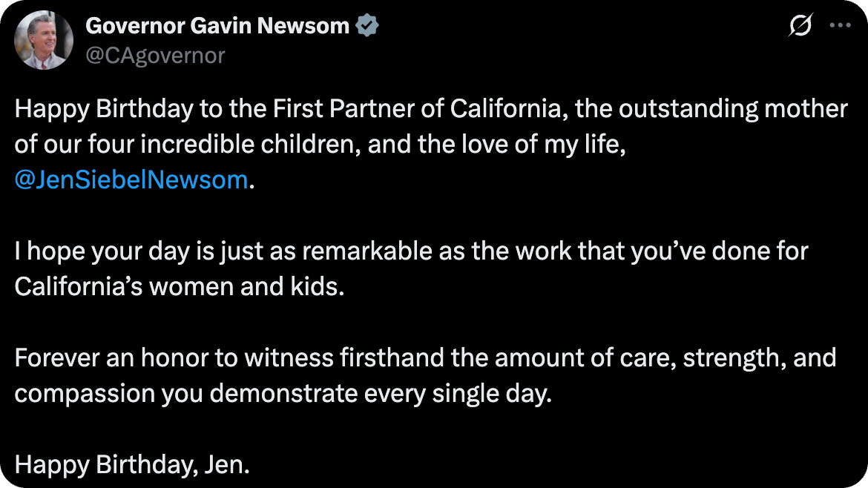The width and height of the screenshot is (868, 488).
Task: Open the @CAgovernor handle link
Action: point(155,56)
